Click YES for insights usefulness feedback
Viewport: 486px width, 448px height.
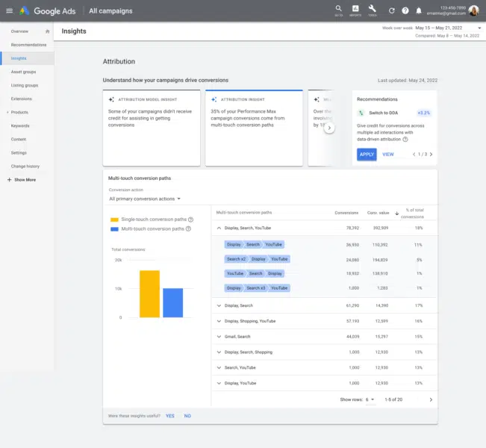[x=170, y=415]
